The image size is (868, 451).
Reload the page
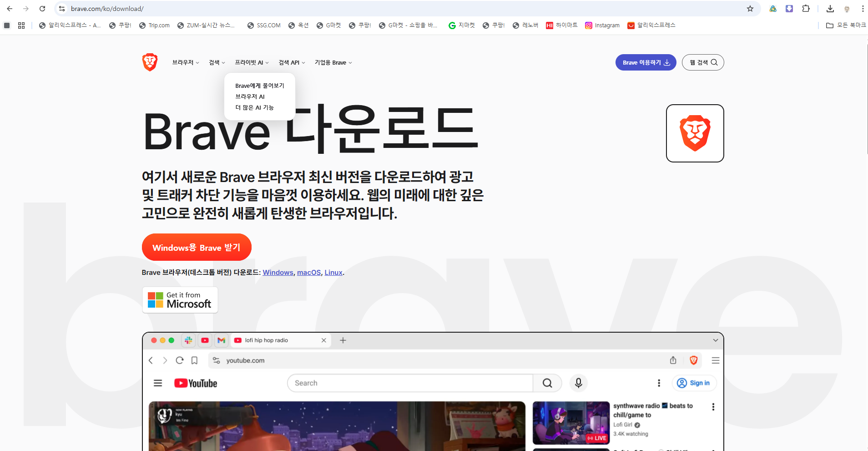click(42, 9)
